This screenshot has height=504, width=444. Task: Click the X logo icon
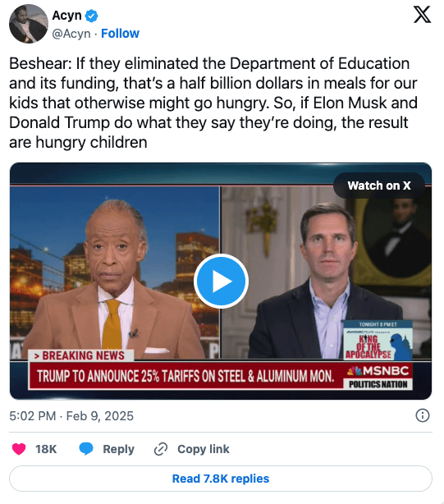[x=422, y=15]
